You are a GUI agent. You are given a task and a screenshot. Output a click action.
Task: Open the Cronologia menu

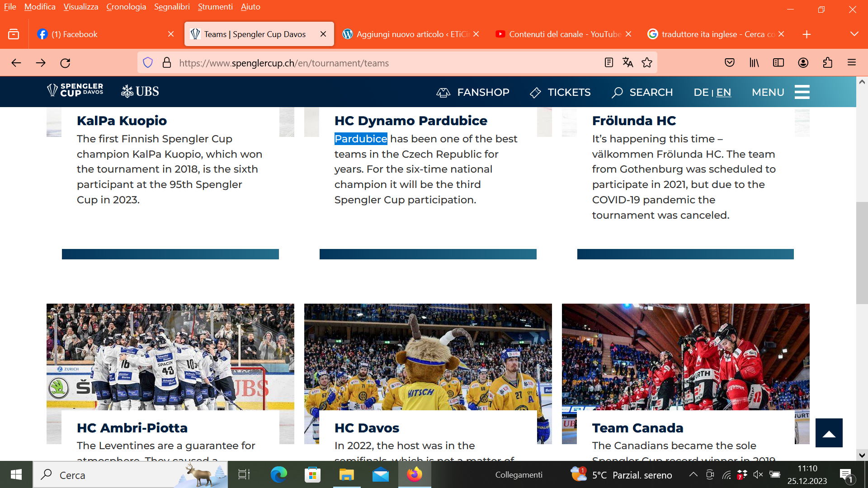tap(126, 7)
